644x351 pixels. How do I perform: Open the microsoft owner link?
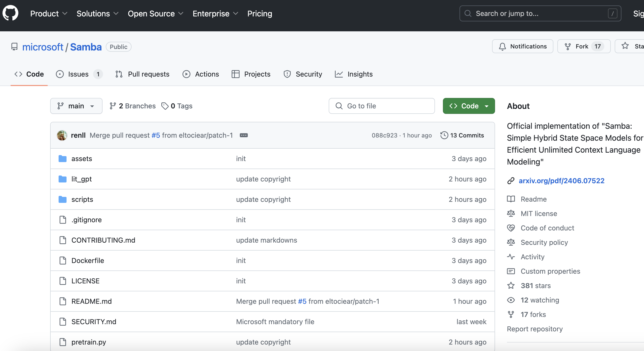click(43, 47)
